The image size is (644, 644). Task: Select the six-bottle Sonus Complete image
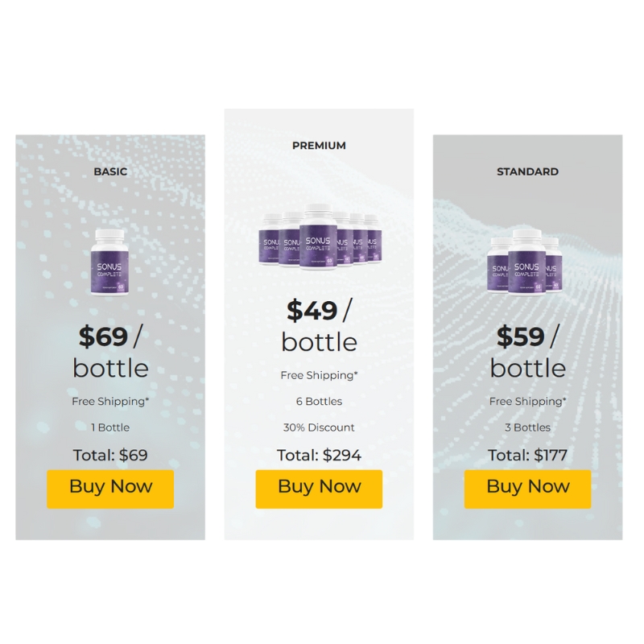(319, 237)
